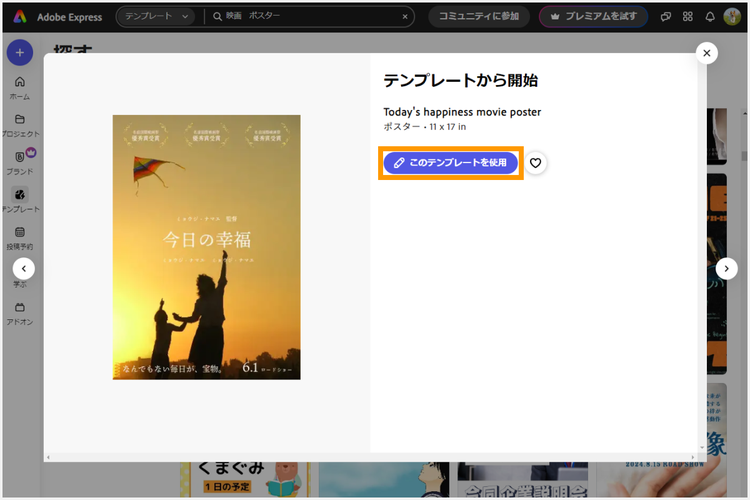Open the テンプレート search category dropdown
750x500 pixels.
click(x=156, y=16)
